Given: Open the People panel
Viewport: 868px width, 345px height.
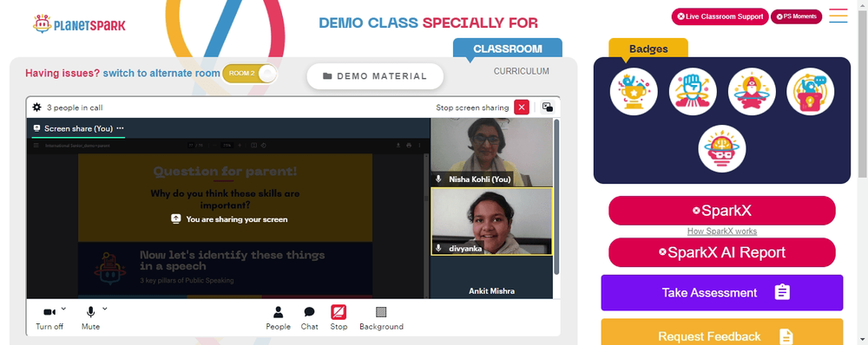Looking at the screenshot, I should pos(278,318).
